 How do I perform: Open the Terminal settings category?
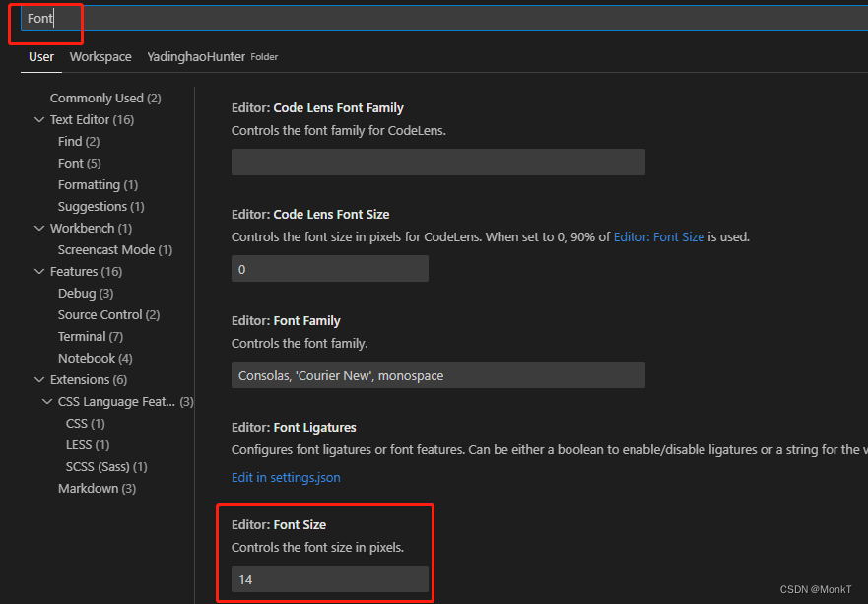82,336
